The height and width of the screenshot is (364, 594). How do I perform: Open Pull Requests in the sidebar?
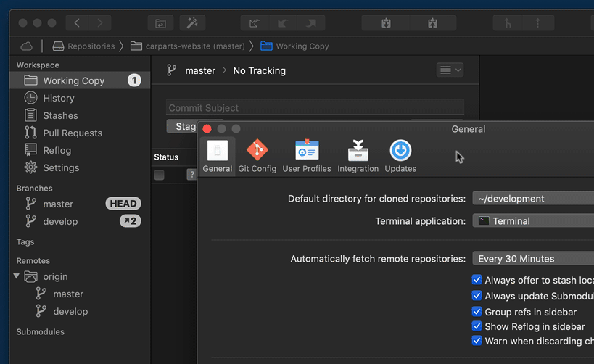[x=80, y=133]
